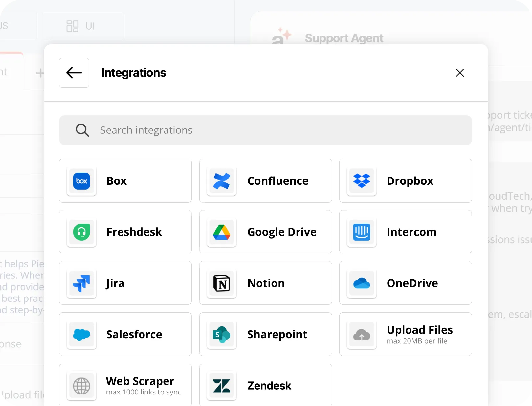
Task: Click the Google Drive triangle icon
Action: [x=222, y=232]
